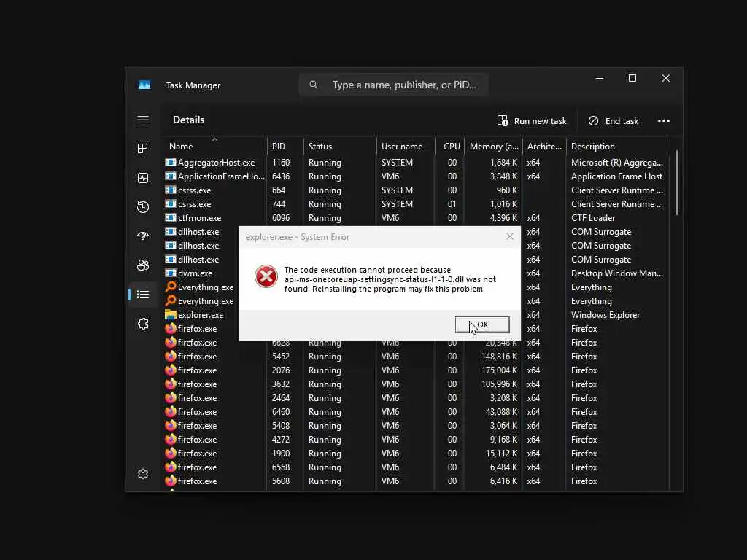Open the App history page icon
747x560 pixels.
[x=143, y=207]
